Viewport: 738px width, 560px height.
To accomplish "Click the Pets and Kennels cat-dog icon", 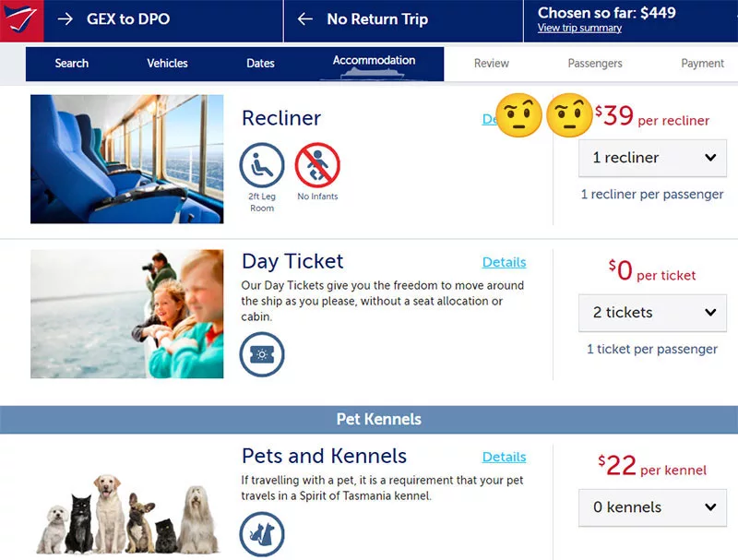I will coord(262,536).
